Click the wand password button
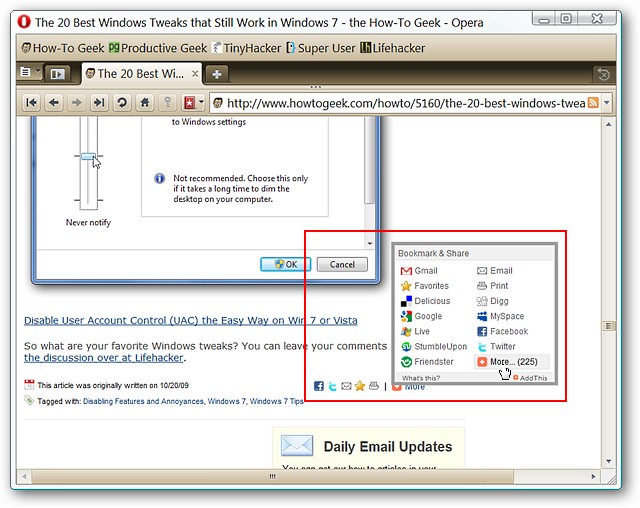 pyautogui.click(x=167, y=102)
